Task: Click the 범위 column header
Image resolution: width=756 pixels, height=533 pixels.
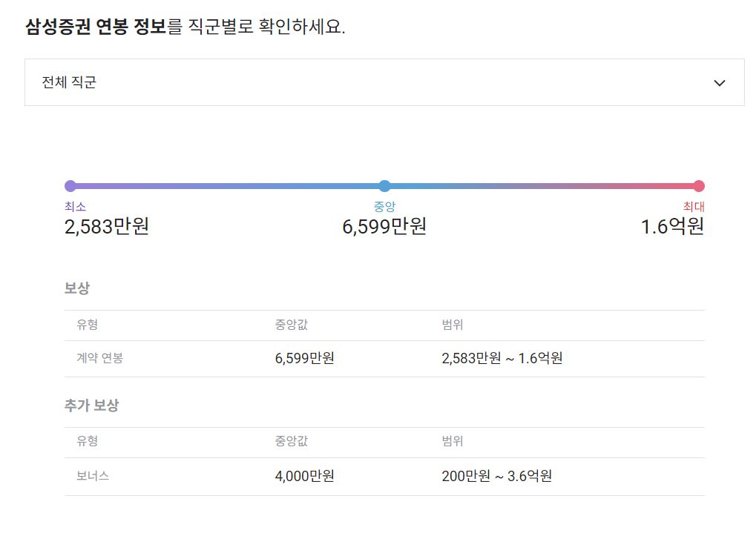Action: 451,325
